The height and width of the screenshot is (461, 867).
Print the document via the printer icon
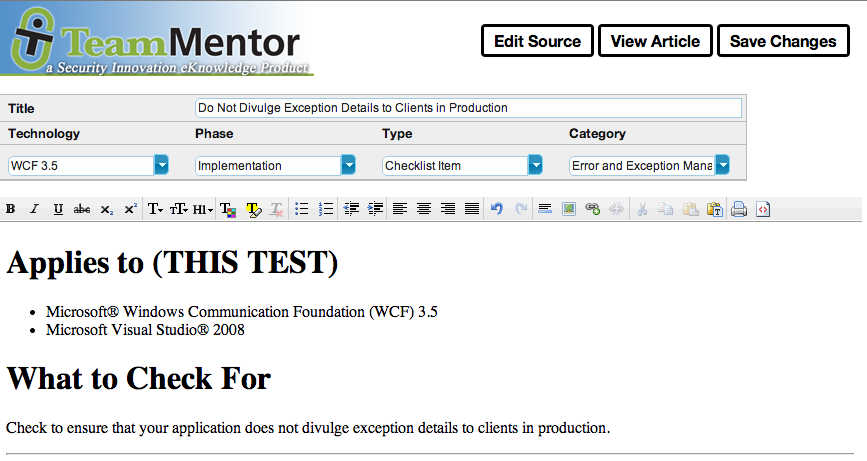[x=739, y=209]
